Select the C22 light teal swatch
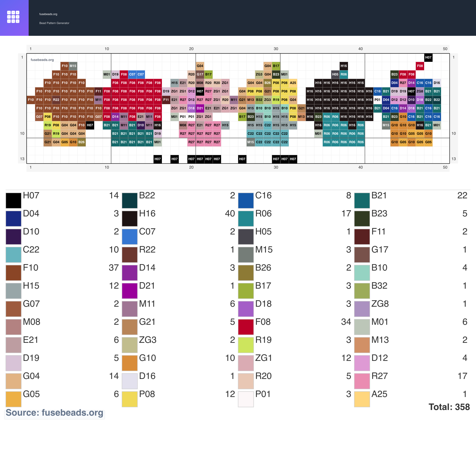The image size is (476, 454). coord(14,255)
